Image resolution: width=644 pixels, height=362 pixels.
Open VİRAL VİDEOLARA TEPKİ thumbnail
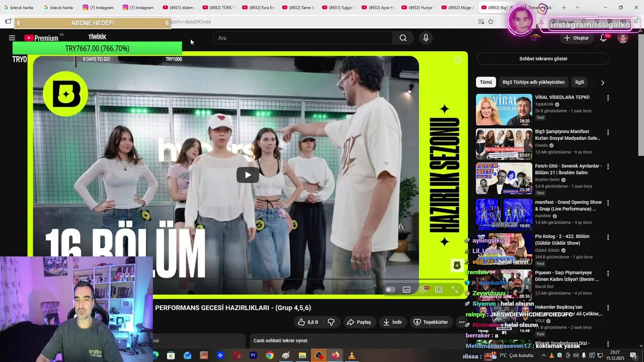click(x=504, y=110)
